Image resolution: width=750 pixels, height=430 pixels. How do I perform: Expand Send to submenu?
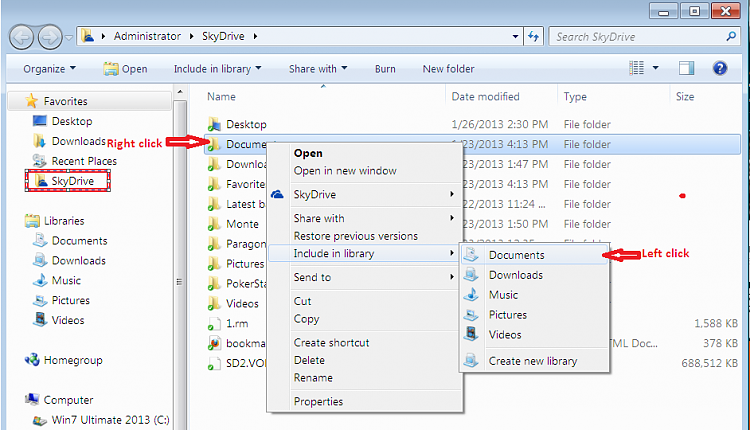pyautogui.click(x=364, y=277)
